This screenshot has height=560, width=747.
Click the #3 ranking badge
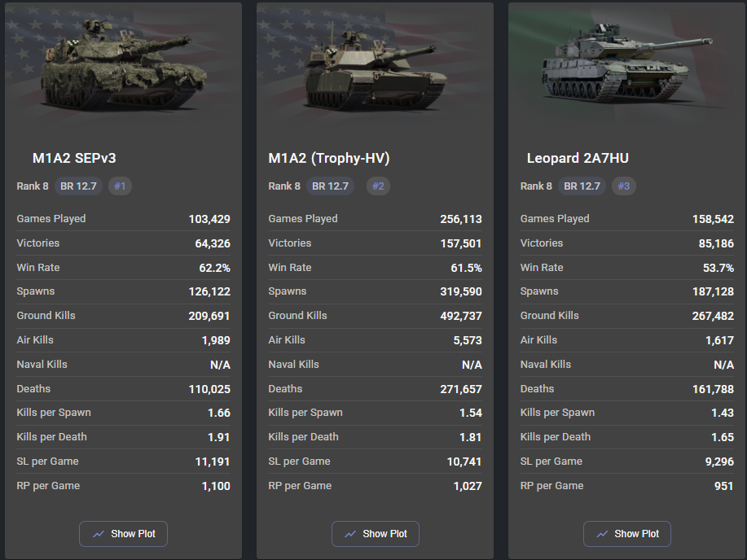[x=624, y=186]
